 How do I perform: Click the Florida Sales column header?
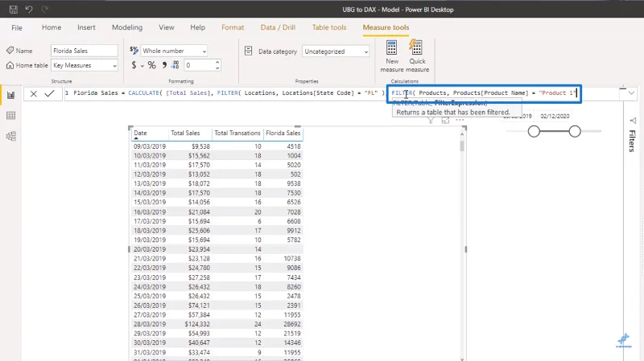(x=283, y=133)
